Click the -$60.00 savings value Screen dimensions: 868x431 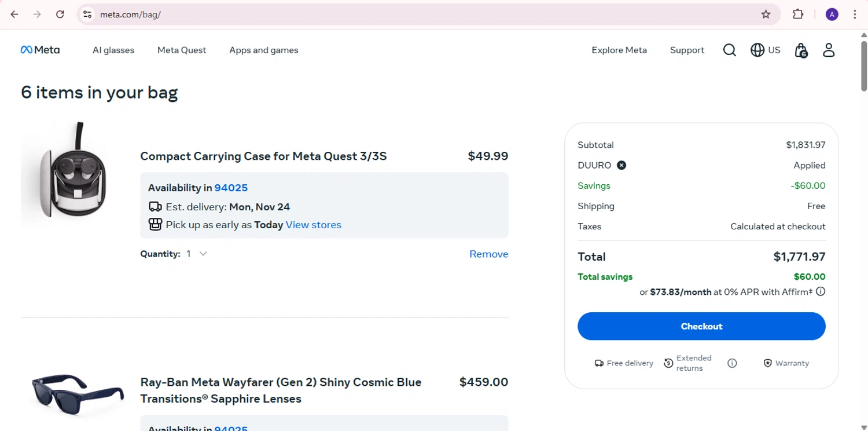(x=808, y=186)
